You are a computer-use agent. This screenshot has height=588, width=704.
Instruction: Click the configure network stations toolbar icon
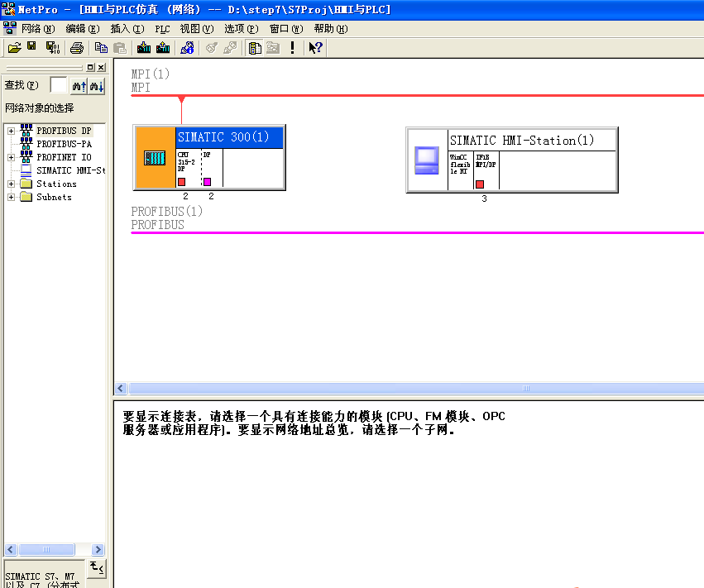187,48
